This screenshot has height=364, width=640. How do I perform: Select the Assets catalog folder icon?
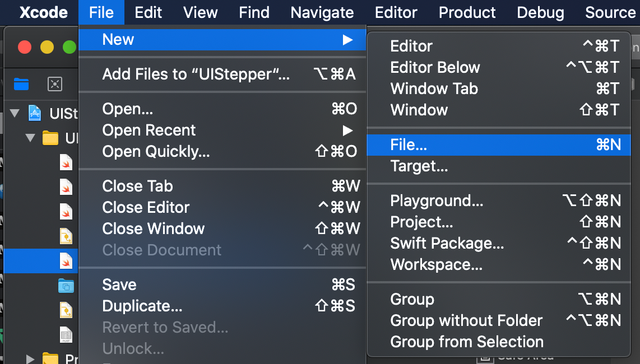[66, 286]
